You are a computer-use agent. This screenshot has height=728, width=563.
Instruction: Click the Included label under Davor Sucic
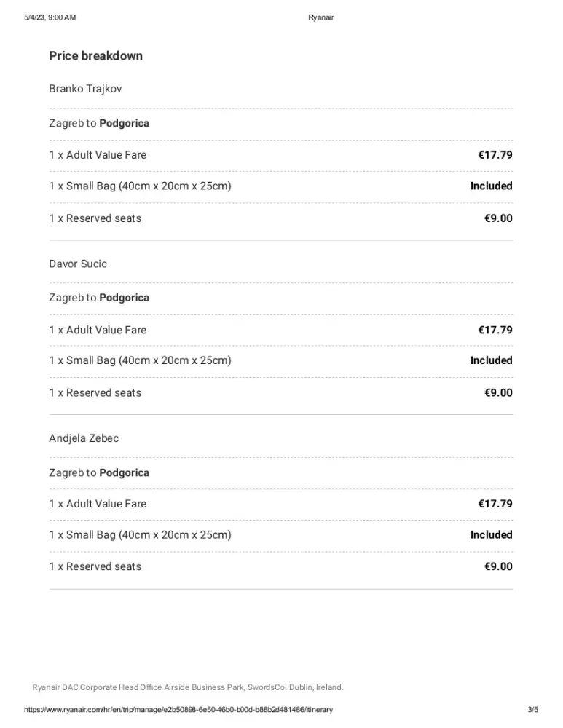tap(492, 360)
